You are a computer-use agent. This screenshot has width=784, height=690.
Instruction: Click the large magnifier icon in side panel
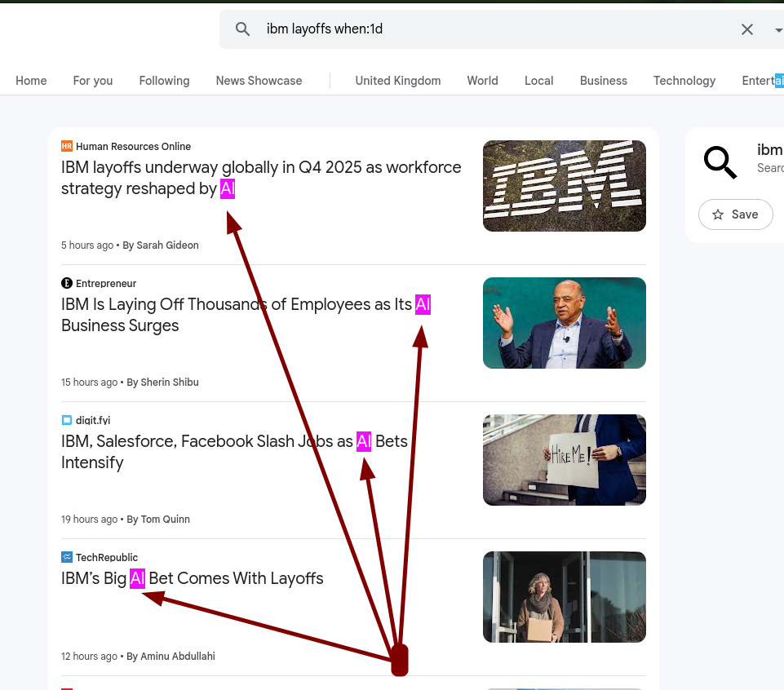tap(720, 162)
